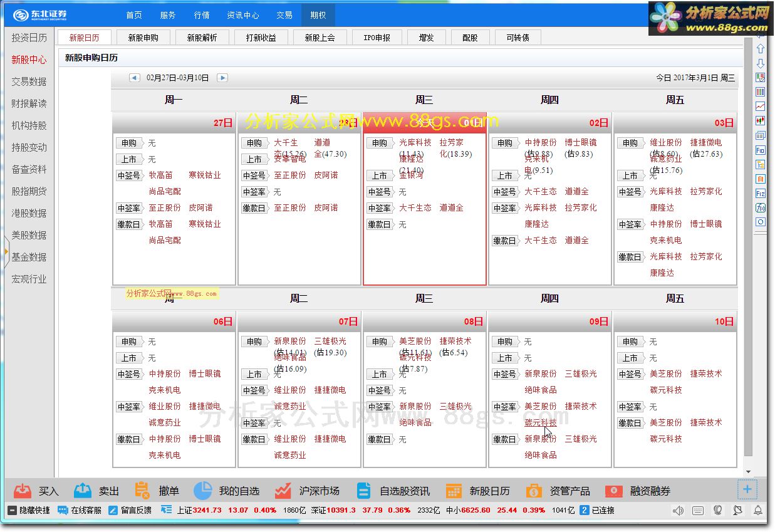Image resolution: width=775 pixels, height=532 pixels.
Task: Select 机构持股 in left sidebar
Action: [x=29, y=125]
